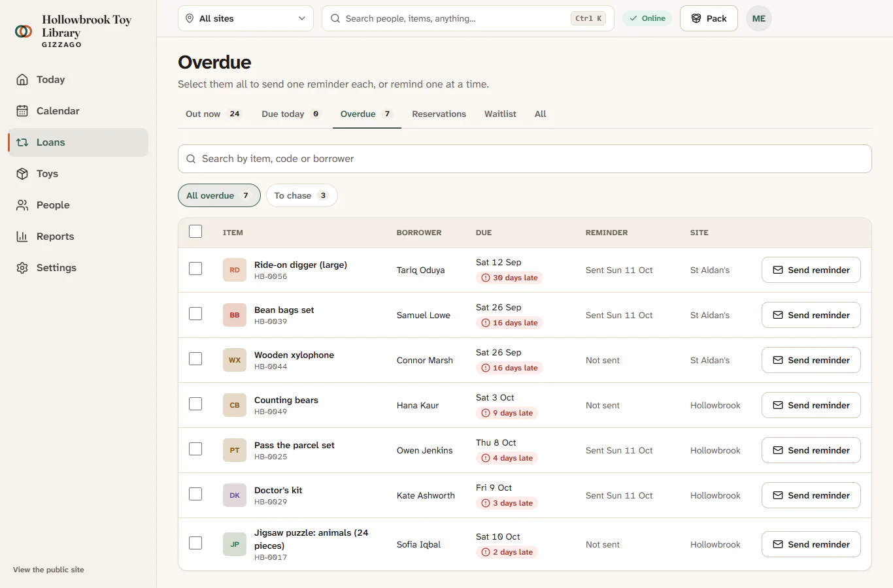Open the View the public site link
The width and height of the screenshot is (893, 588).
[x=48, y=570]
